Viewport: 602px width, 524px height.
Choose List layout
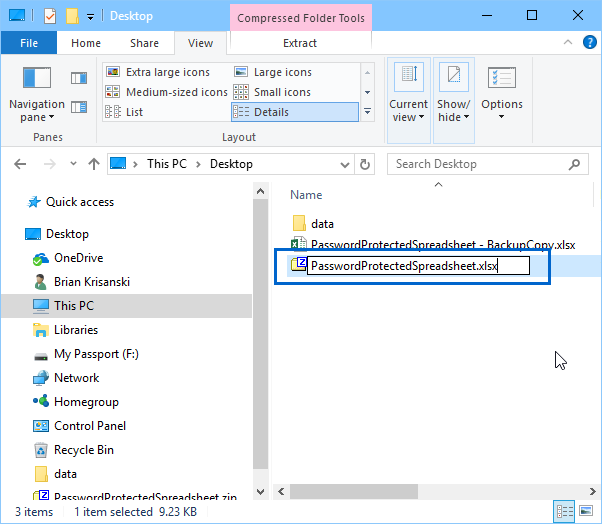[124, 112]
